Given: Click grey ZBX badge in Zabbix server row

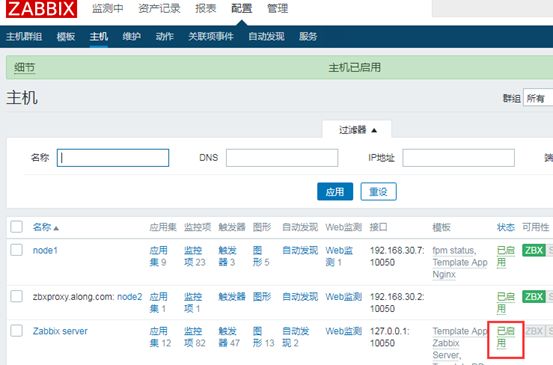Looking at the screenshot, I should coord(534,331).
